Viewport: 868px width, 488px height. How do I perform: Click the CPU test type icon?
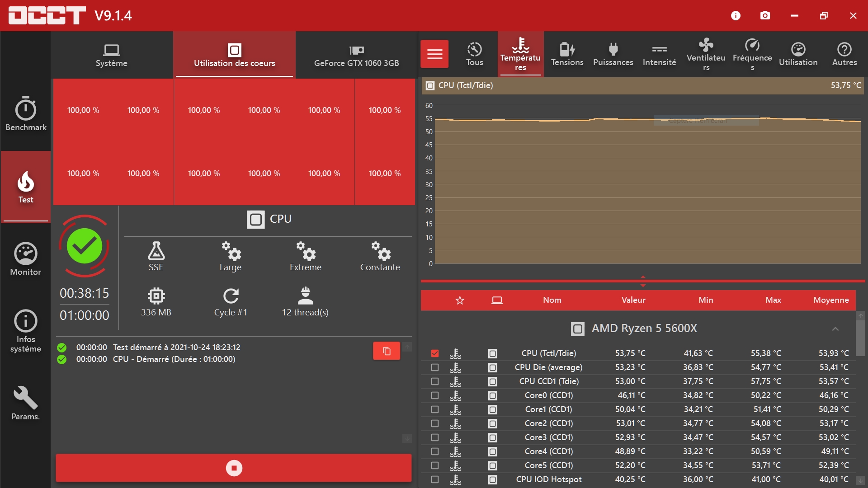pos(255,220)
